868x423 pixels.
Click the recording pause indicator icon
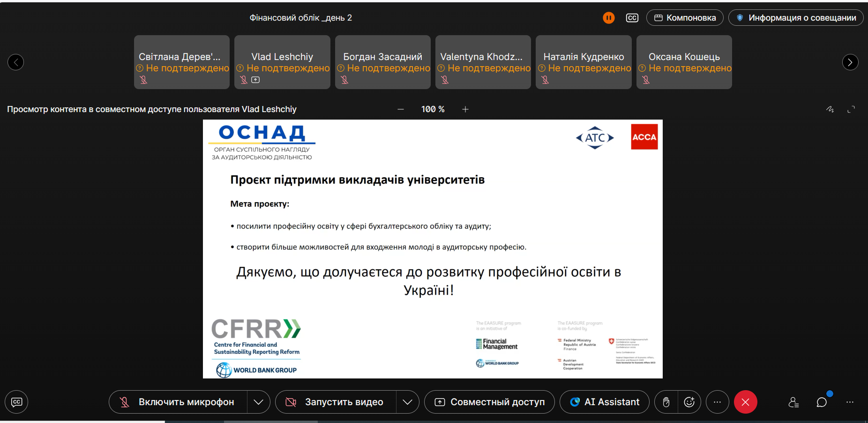click(608, 18)
